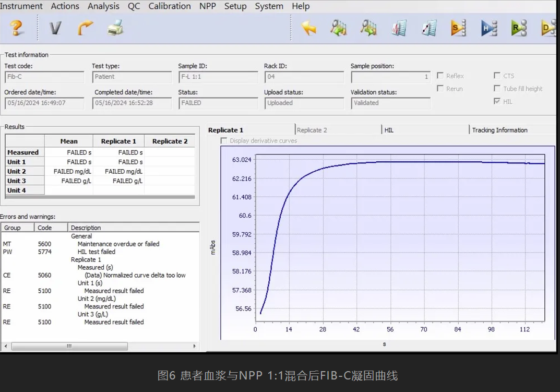Open the Help menu
This screenshot has height=392, width=560.
[x=301, y=6]
